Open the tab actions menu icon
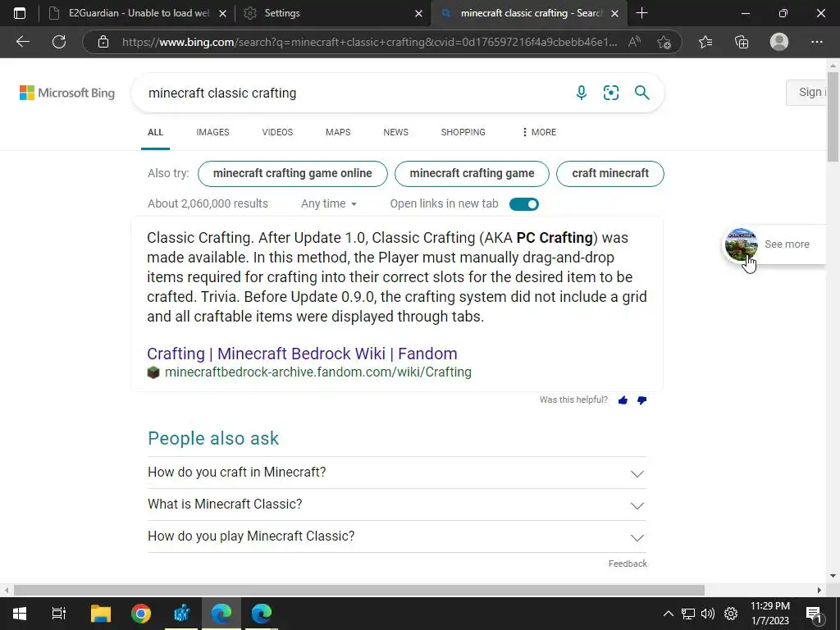Viewport: 840px width, 630px height. click(20, 13)
